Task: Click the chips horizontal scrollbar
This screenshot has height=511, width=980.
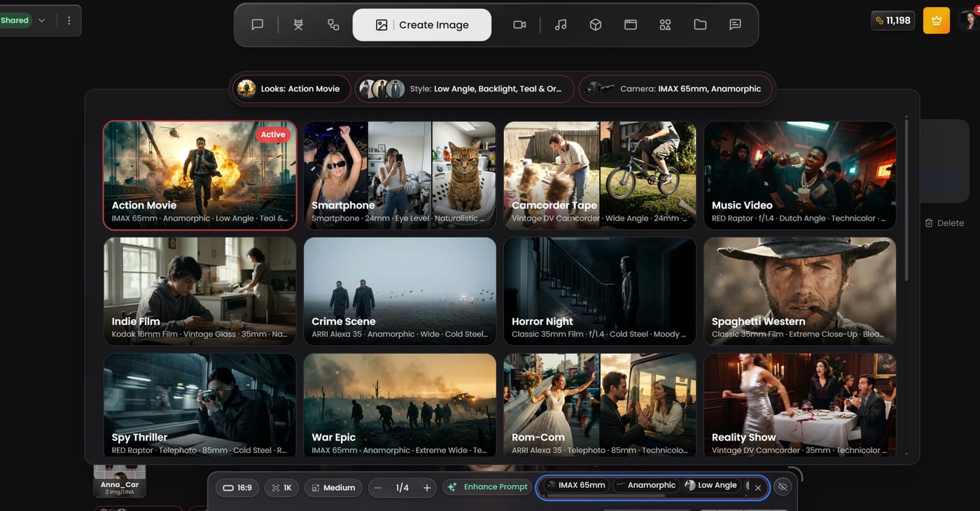Action: tap(606, 495)
